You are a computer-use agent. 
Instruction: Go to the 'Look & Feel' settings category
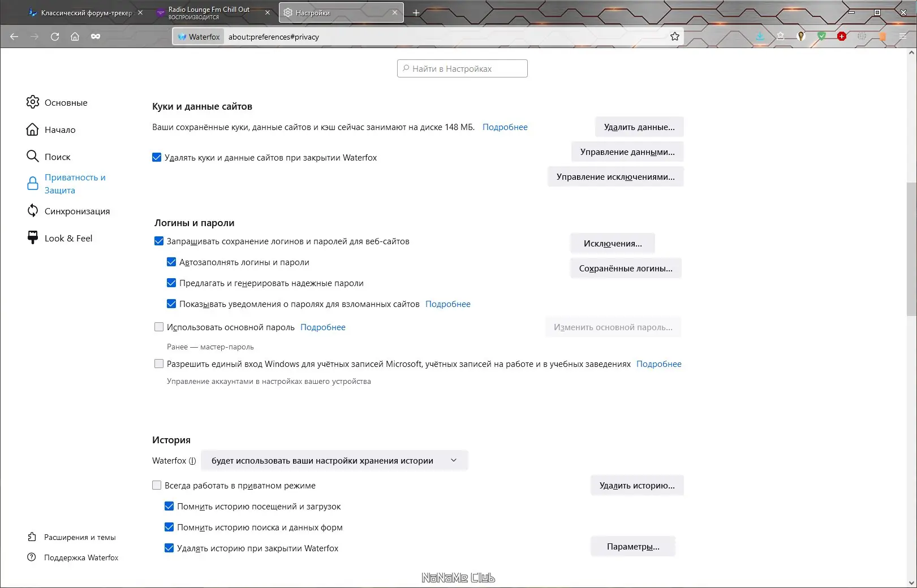[68, 239]
